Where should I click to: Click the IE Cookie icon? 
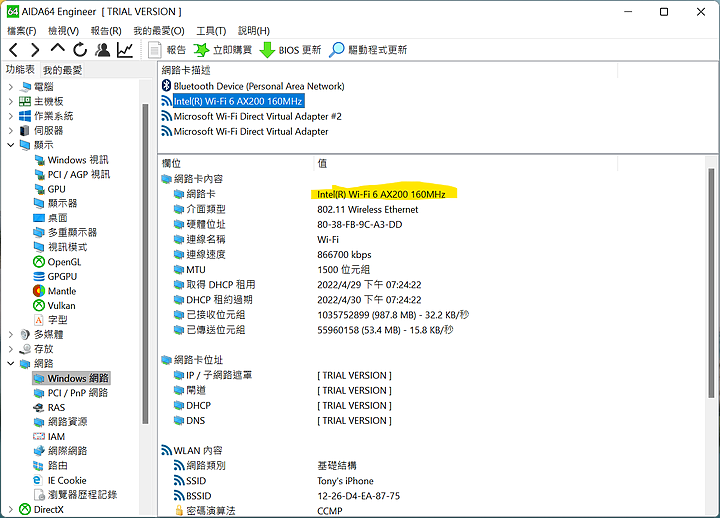click(x=38, y=480)
